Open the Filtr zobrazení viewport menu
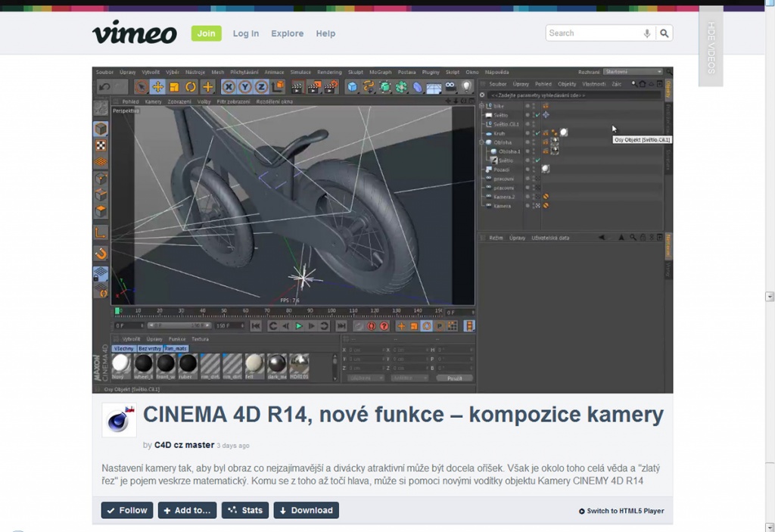The height and width of the screenshot is (532, 775). pyautogui.click(x=233, y=102)
